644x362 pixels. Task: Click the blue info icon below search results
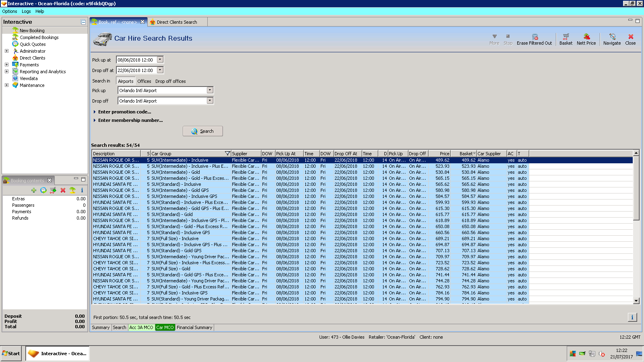click(632, 317)
